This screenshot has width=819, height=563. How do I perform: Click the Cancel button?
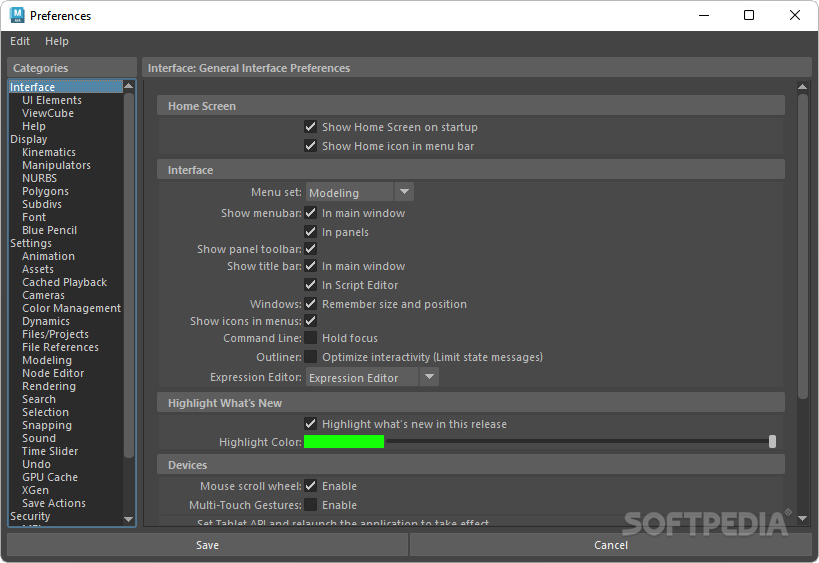coord(611,545)
